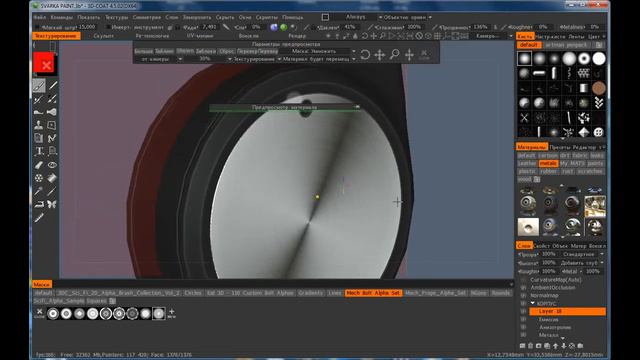Switch to the Скульпт room tab
Image resolution: width=640 pixels, height=360 pixels.
pyautogui.click(x=104, y=36)
